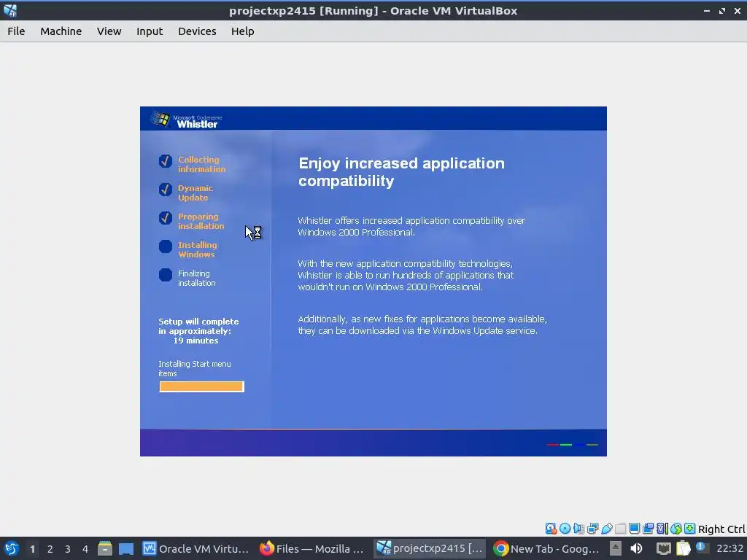Click the show desktop icon in taskbar
The image size is (747, 560).
click(x=125, y=548)
